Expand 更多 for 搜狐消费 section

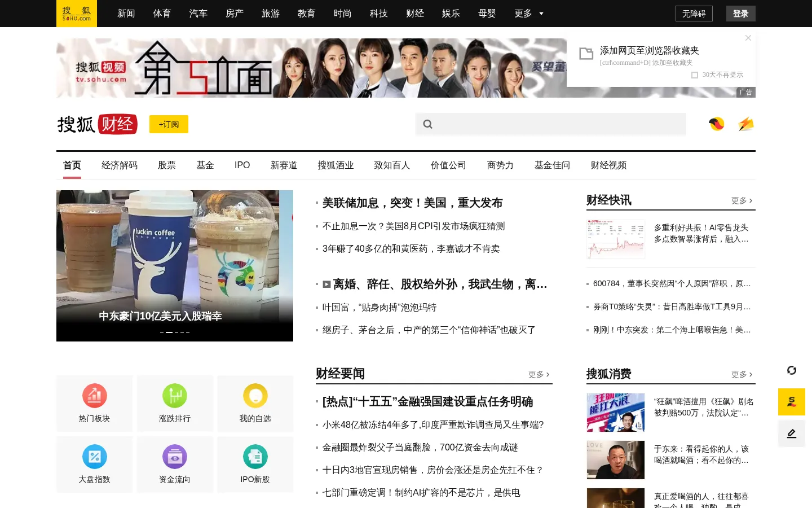742,374
